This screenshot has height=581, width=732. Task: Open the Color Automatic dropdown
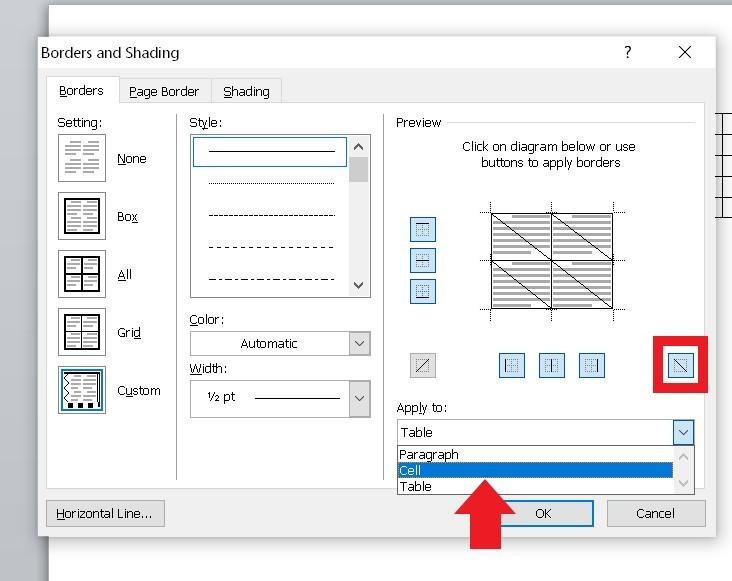click(280, 343)
